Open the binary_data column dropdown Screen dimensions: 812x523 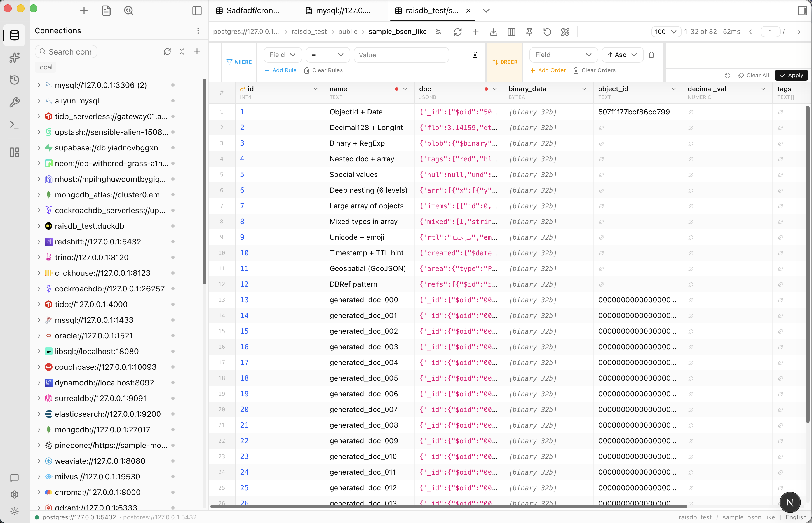click(584, 89)
